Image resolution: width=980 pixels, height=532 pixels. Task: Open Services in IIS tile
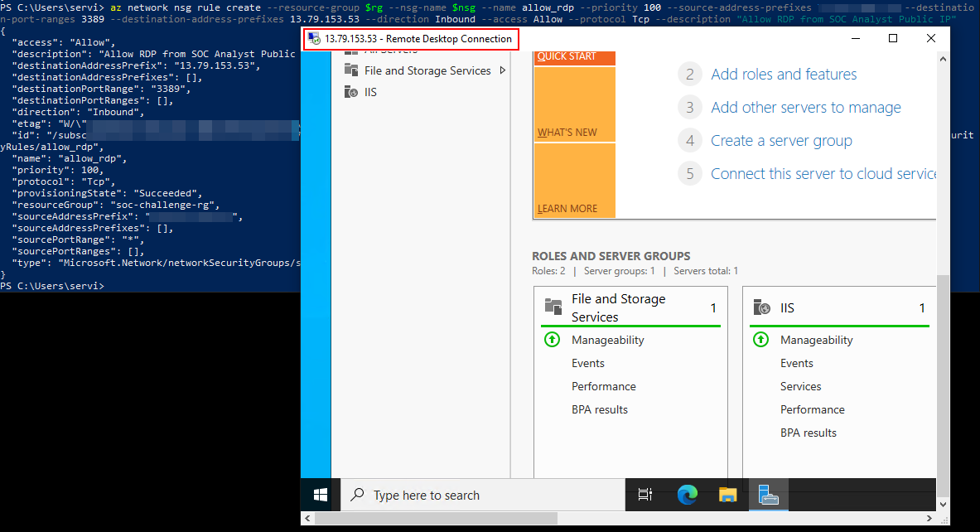pyautogui.click(x=800, y=386)
